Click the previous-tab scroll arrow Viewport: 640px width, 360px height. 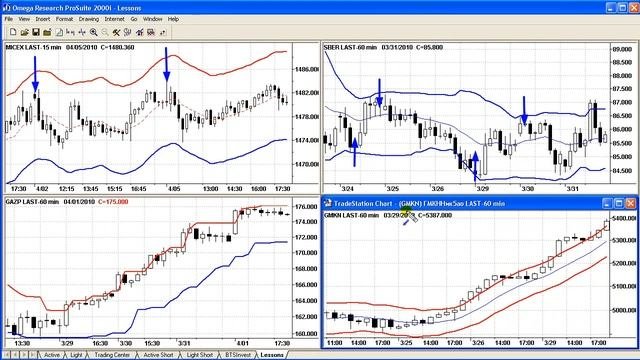click(15, 355)
